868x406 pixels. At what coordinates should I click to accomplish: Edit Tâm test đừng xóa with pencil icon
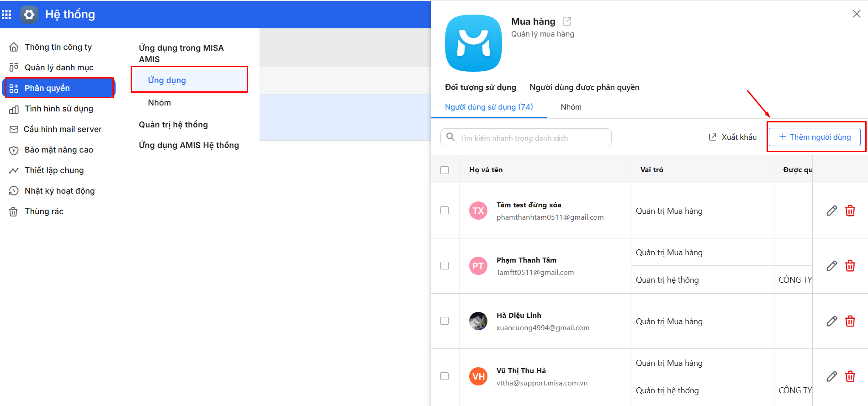832,211
